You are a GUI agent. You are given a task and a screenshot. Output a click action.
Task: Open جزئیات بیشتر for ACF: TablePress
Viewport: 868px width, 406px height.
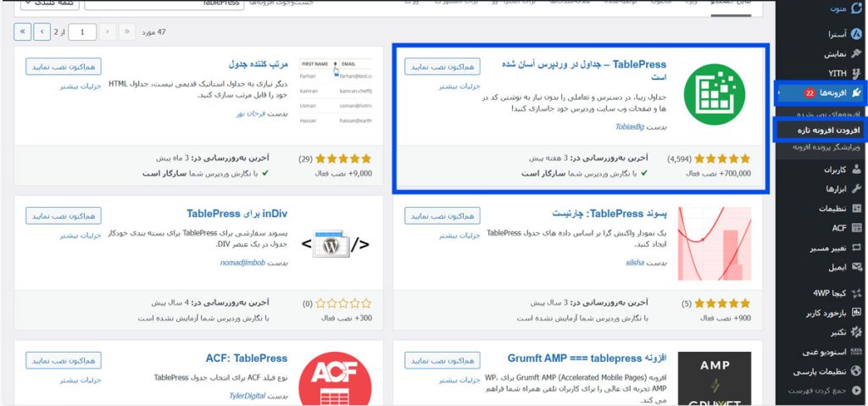click(x=81, y=381)
